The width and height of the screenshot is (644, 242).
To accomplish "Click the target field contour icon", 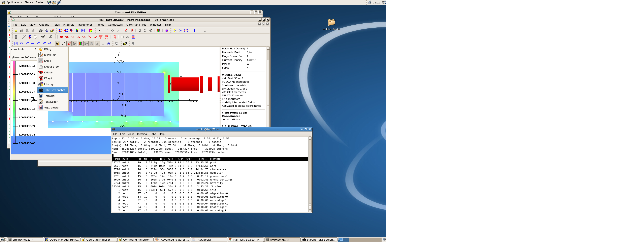I will pos(166,31).
